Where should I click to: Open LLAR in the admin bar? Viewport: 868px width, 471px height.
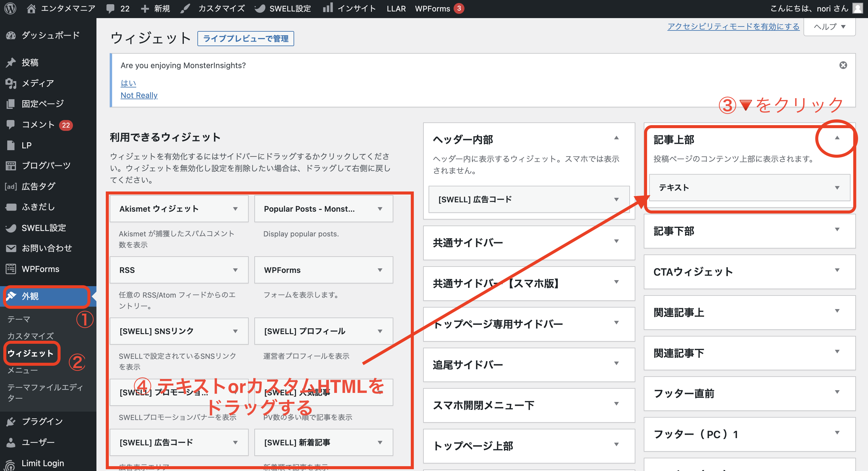coord(396,9)
